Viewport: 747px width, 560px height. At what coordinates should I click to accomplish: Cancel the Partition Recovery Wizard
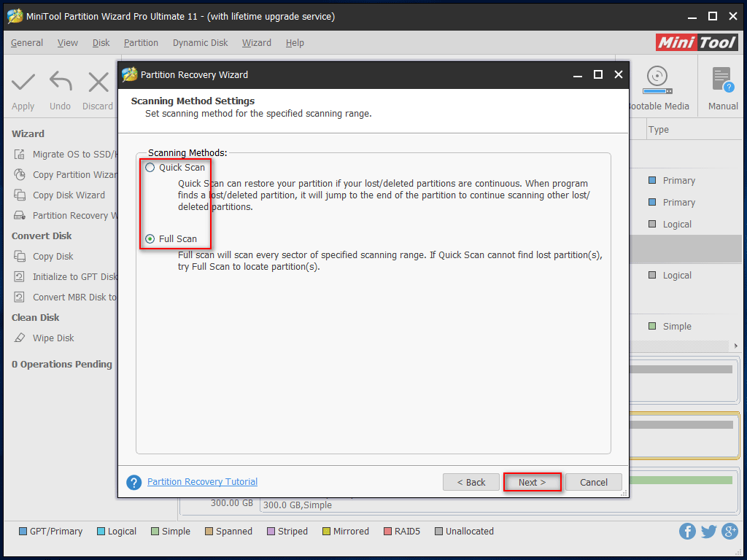594,483
